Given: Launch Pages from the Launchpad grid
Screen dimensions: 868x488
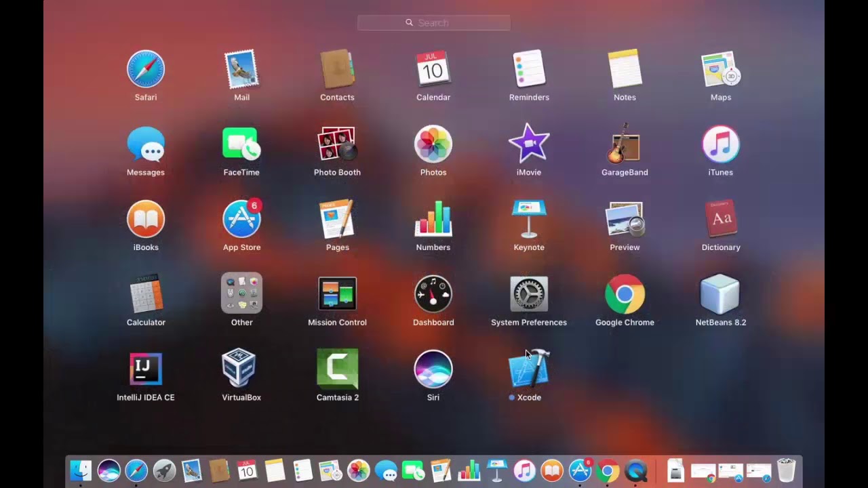Looking at the screenshot, I should pyautogui.click(x=337, y=220).
